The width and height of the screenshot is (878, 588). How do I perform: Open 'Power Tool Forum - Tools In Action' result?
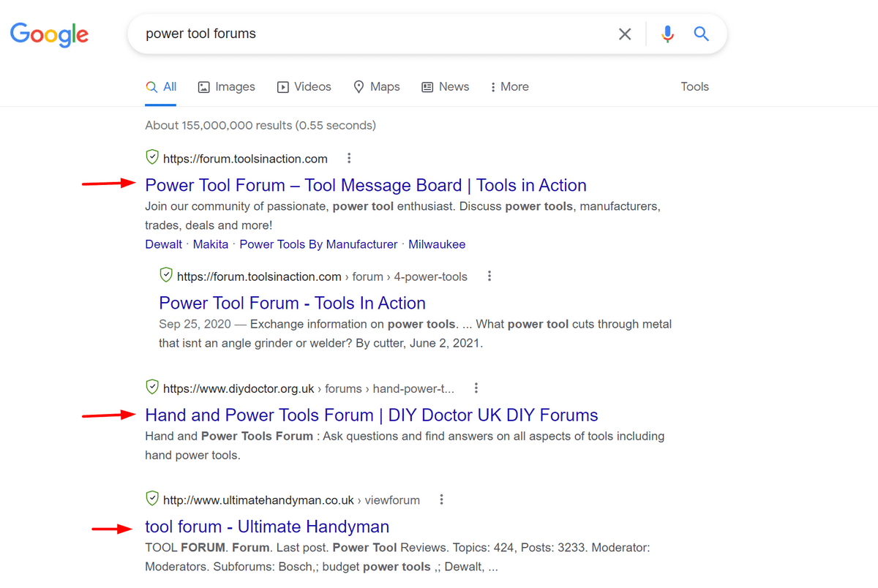(x=292, y=303)
